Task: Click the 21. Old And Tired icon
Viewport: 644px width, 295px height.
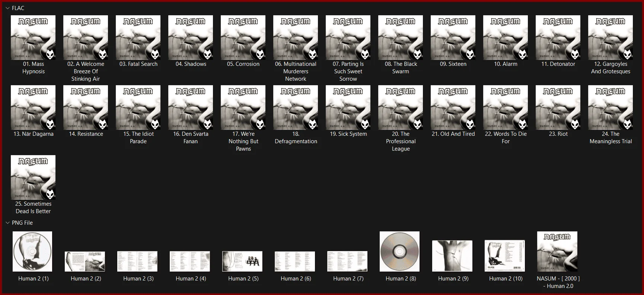Action: tap(453, 108)
